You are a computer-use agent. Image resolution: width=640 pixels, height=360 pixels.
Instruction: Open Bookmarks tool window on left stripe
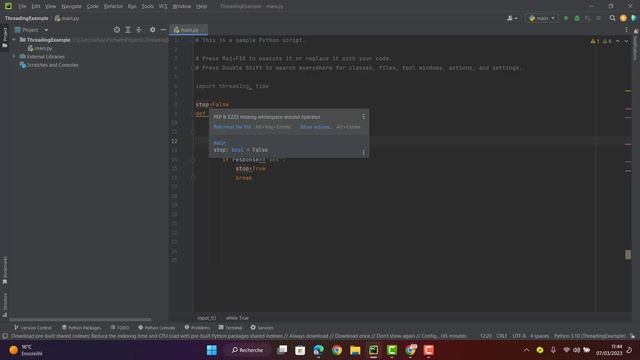tap(4, 270)
